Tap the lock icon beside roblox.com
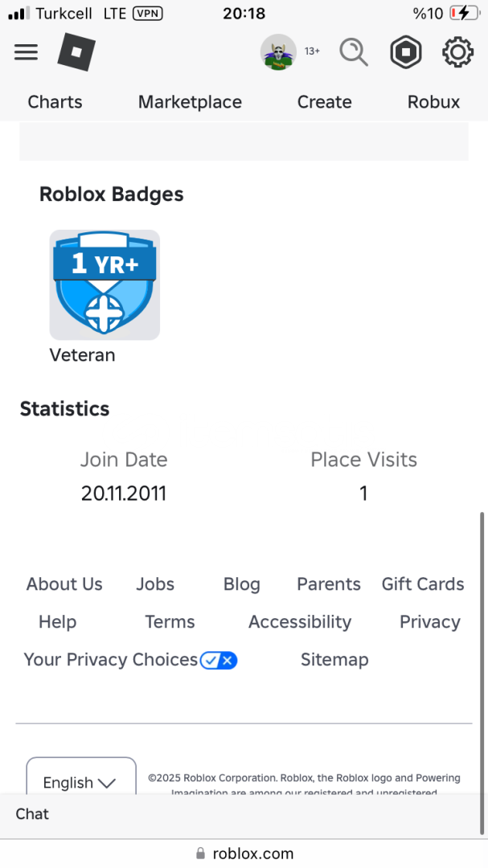 tap(200, 854)
